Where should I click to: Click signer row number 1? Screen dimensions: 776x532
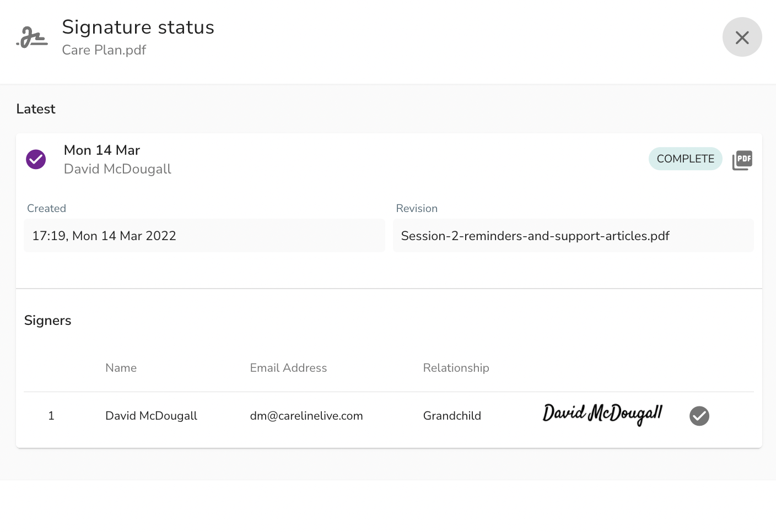pyautogui.click(x=51, y=416)
